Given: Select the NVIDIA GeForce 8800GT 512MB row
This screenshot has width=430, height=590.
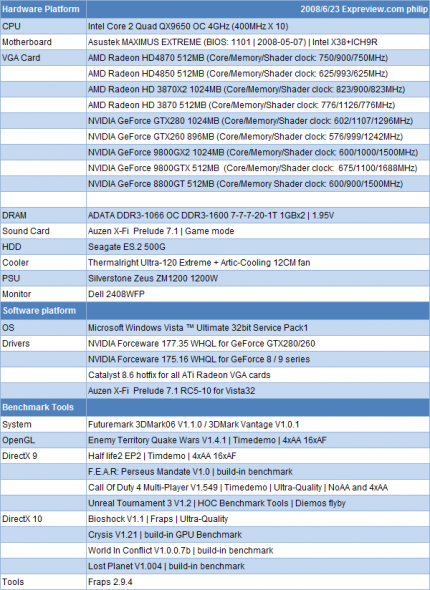Looking at the screenshot, I should pyautogui.click(x=258, y=184).
